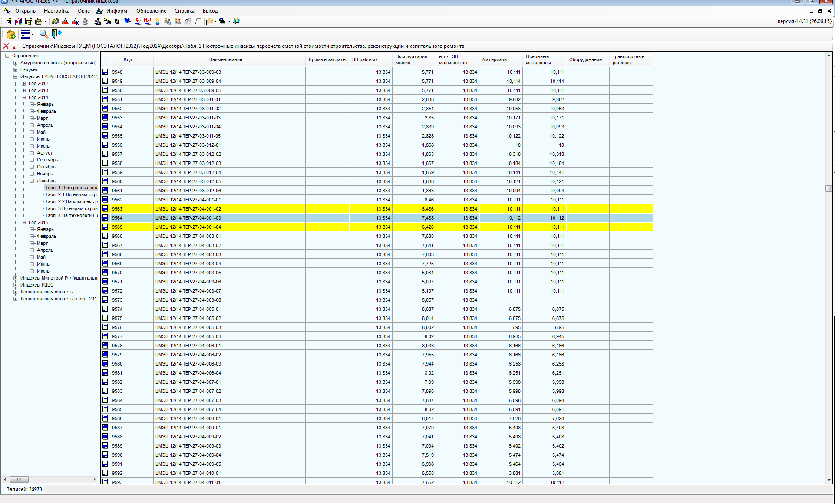
Task: Sort by Наименование column header
Action: point(225,59)
